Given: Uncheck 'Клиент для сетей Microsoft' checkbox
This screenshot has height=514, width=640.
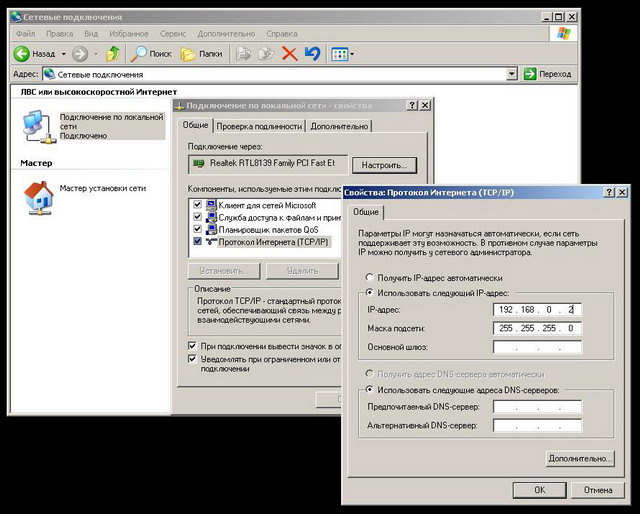Looking at the screenshot, I should tap(197, 205).
